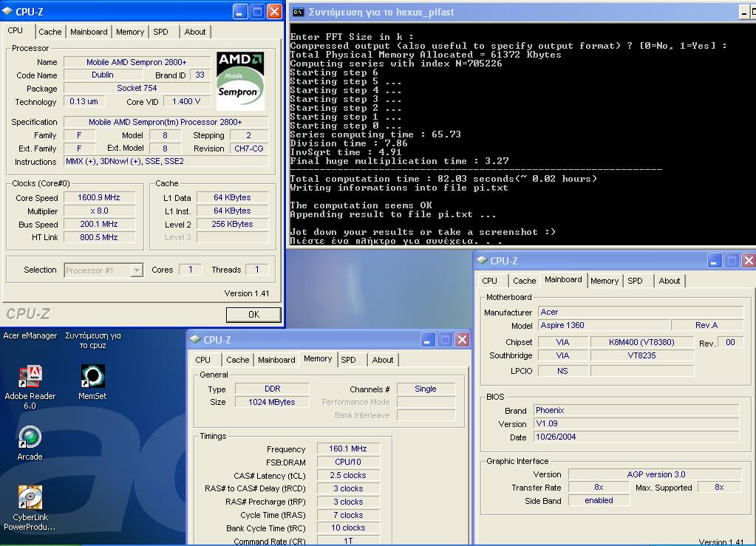Click Channels value Single
Image resolution: width=756 pixels, height=546 pixels.
(x=426, y=389)
